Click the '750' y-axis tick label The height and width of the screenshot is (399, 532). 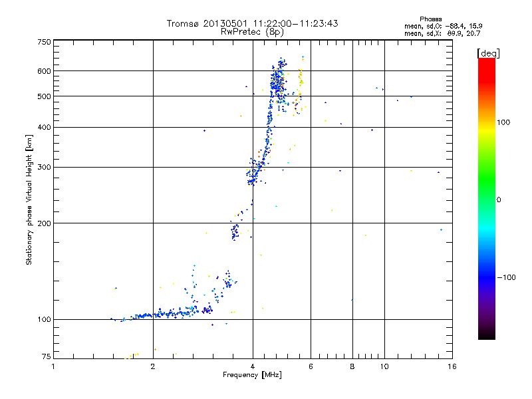44,42
